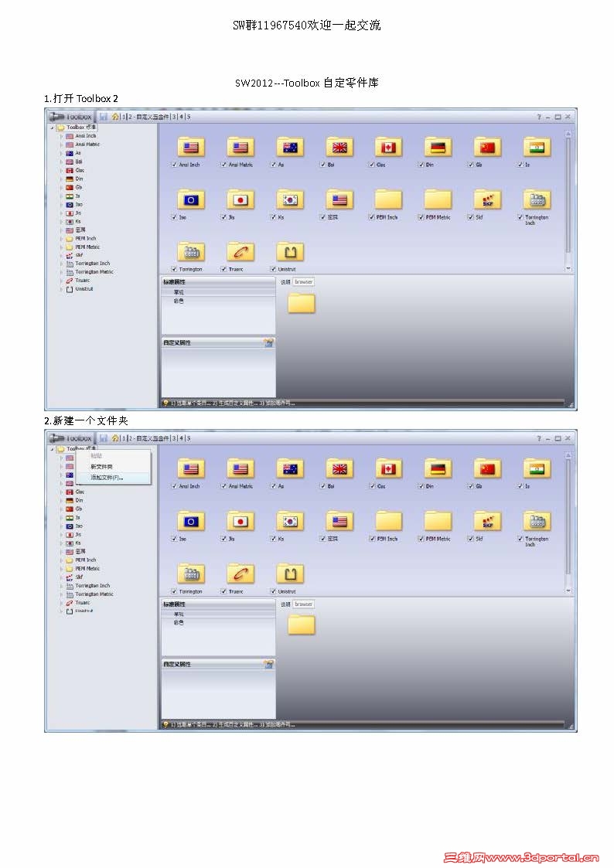Open Ansi Metric folder in step 1 window
This screenshot has width=614, height=868.
240,148
